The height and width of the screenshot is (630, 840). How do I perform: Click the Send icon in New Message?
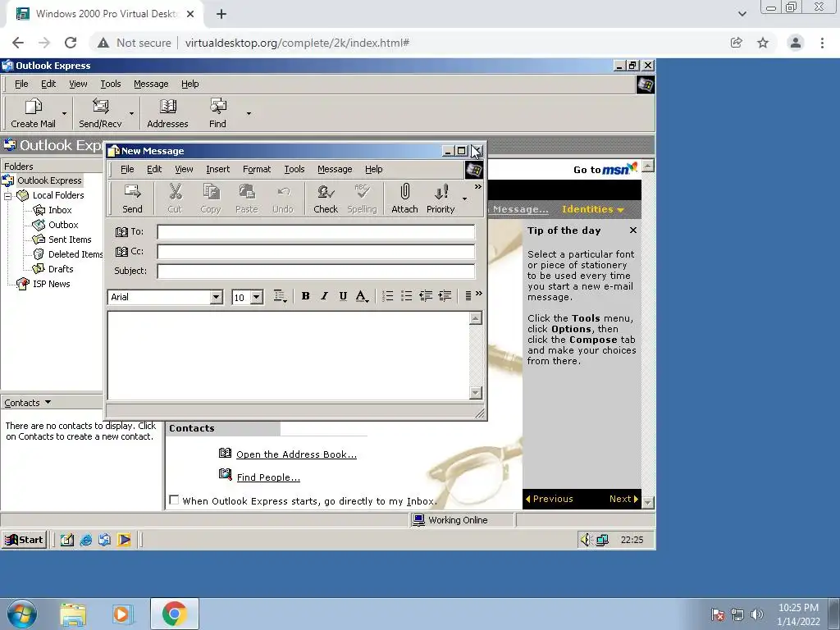pyautogui.click(x=132, y=192)
